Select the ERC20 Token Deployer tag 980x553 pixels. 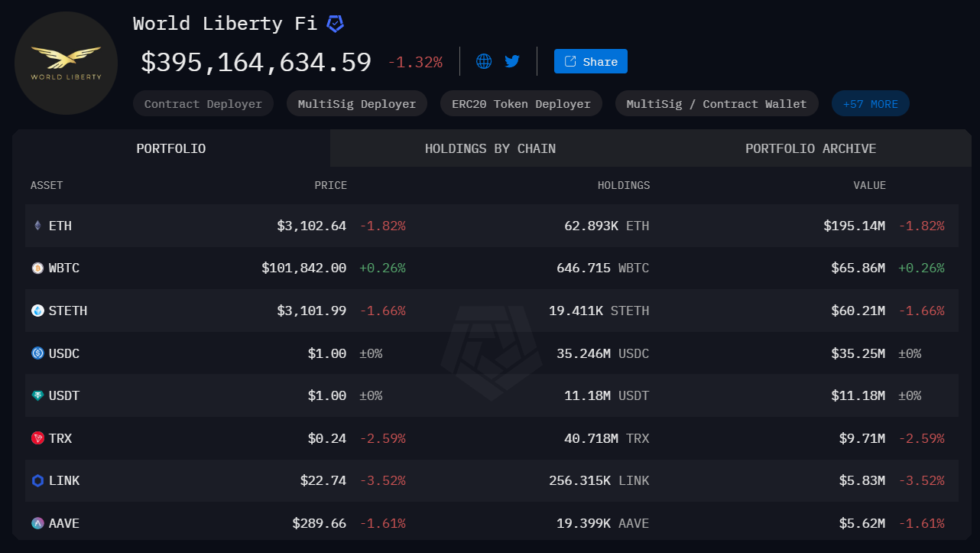(521, 104)
